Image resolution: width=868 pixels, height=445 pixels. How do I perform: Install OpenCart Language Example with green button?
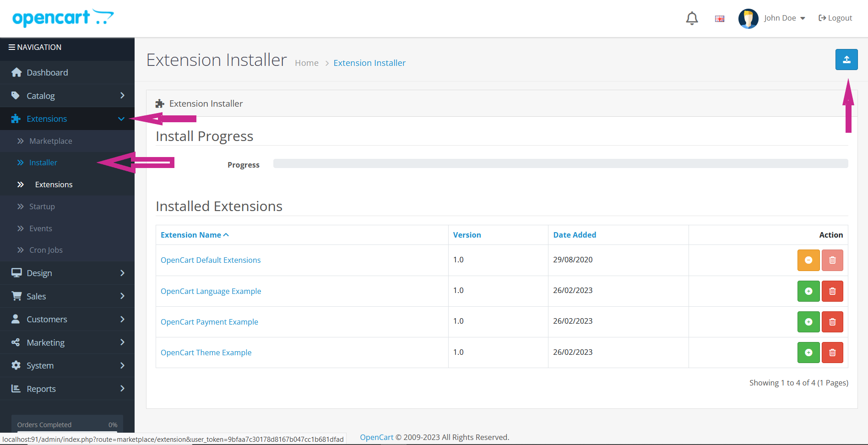click(808, 291)
